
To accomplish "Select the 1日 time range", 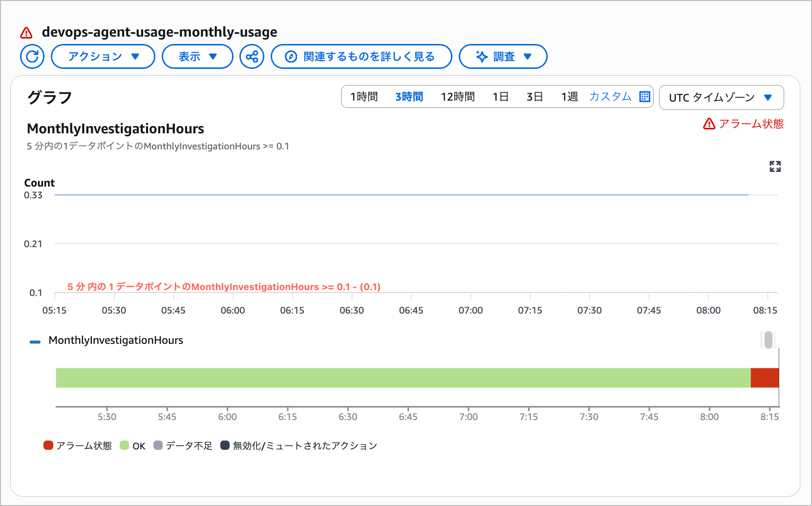I will (501, 97).
